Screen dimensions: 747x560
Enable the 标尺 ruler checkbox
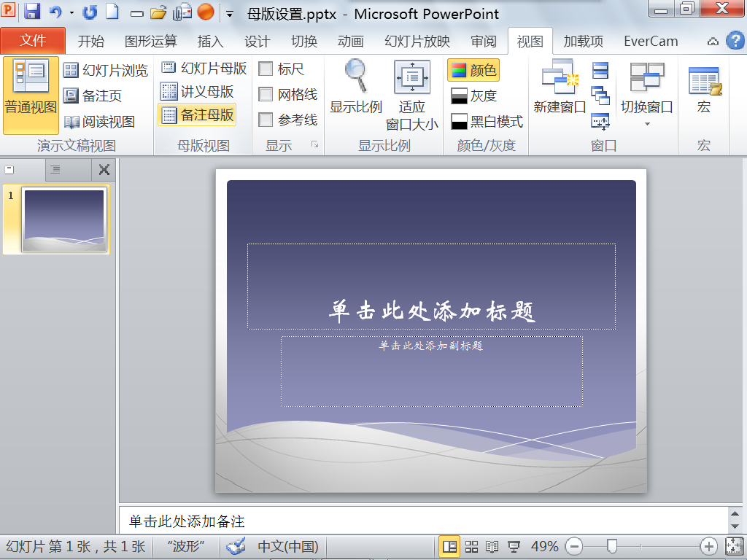(266, 69)
